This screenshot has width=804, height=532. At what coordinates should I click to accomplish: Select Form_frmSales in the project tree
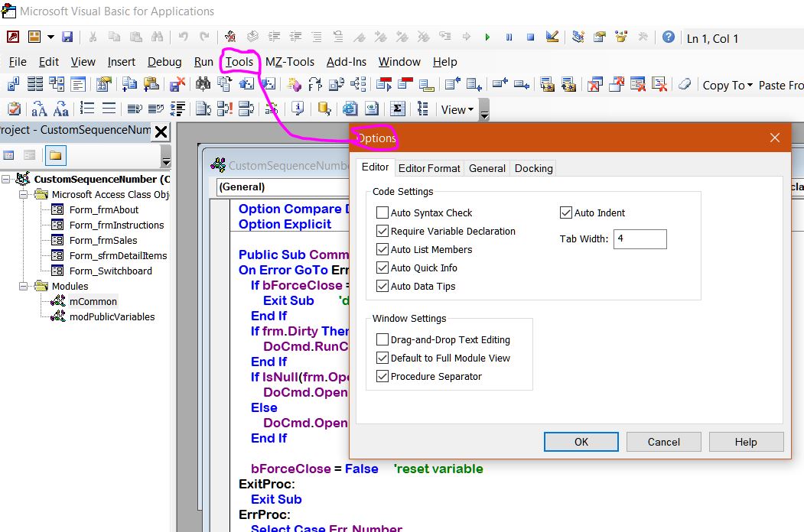pos(103,240)
